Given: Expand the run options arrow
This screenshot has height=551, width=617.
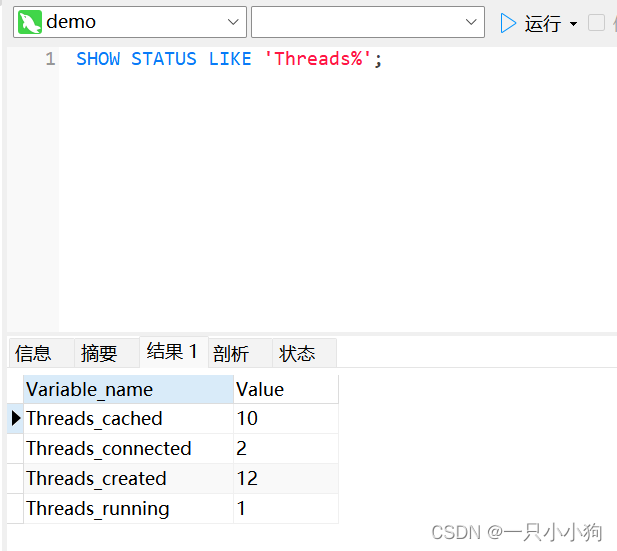Looking at the screenshot, I should coord(574,24).
